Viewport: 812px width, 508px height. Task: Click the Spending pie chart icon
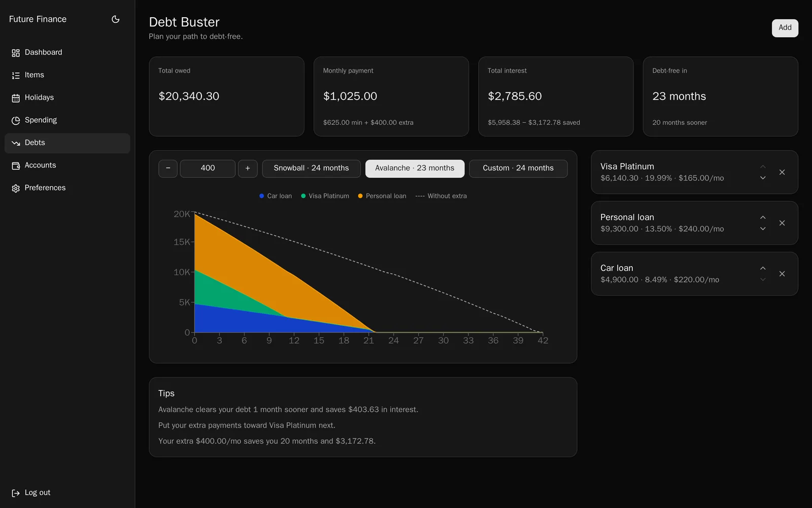coord(16,120)
